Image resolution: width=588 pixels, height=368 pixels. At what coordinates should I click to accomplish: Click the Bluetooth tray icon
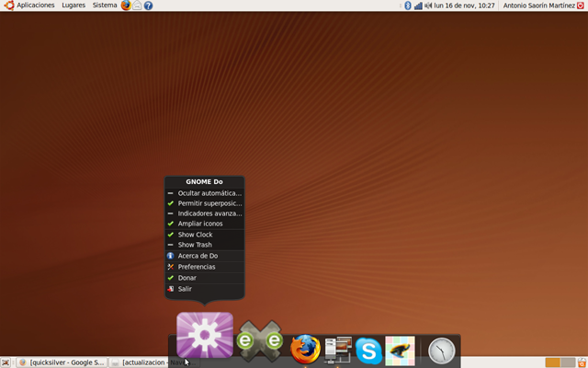pyautogui.click(x=407, y=6)
